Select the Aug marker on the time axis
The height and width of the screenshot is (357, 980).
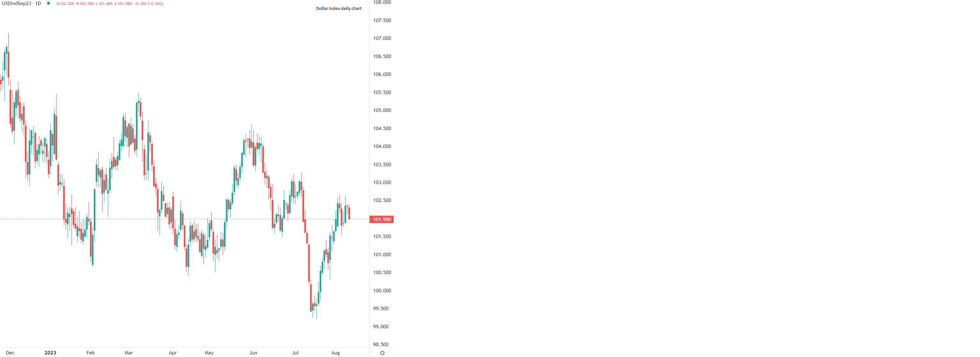[335, 353]
